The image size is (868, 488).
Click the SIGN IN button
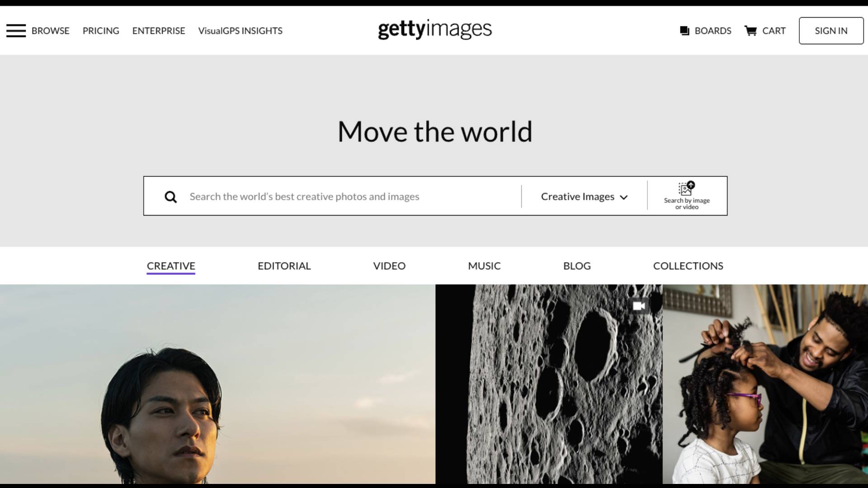[831, 31]
